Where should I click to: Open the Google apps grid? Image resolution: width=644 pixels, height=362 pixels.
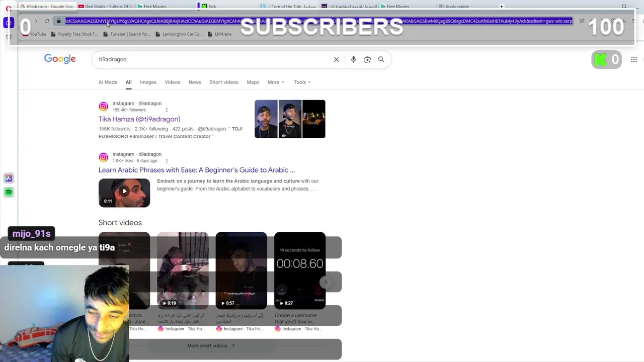pyautogui.click(x=634, y=59)
